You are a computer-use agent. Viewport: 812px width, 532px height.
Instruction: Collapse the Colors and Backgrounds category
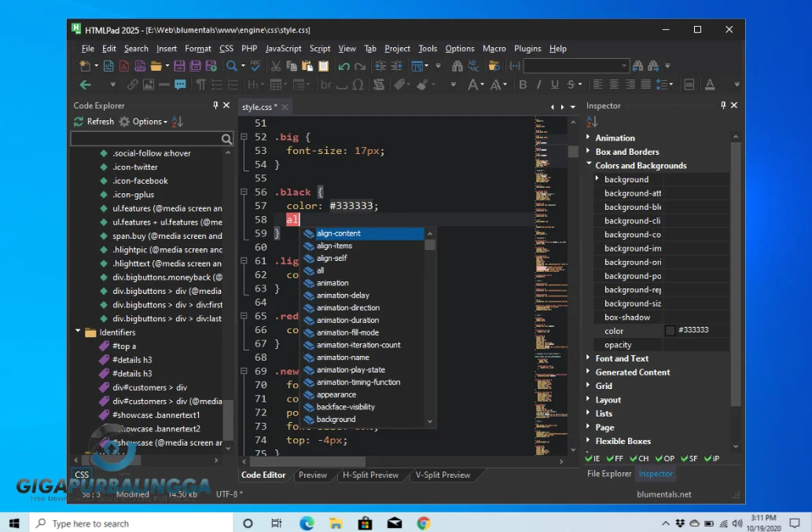coord(589,164)
